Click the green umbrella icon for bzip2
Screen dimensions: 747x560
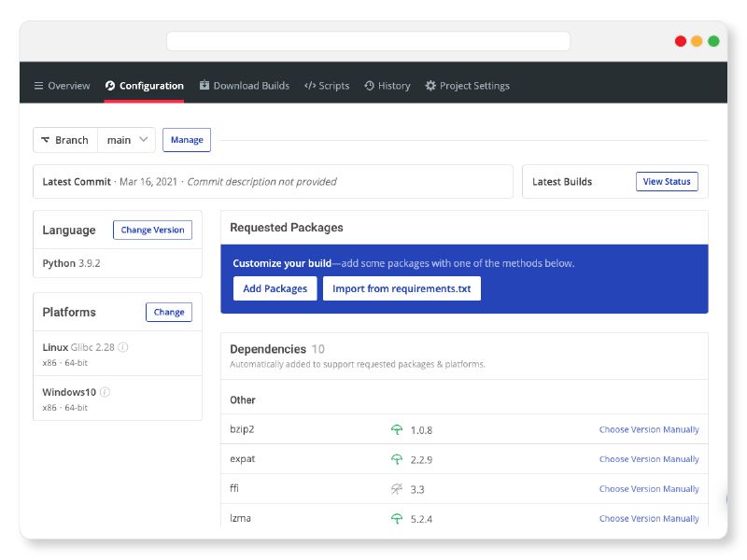(397, 430)
